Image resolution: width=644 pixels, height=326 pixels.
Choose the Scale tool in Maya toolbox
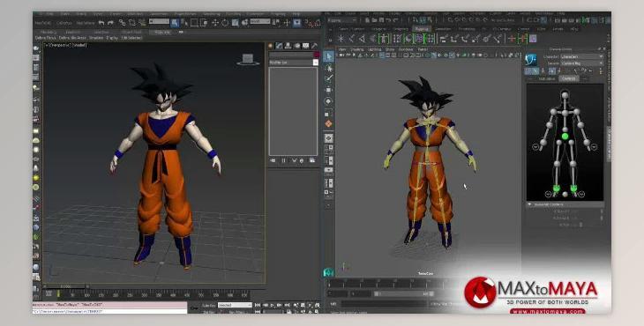[x=328, y=113]
